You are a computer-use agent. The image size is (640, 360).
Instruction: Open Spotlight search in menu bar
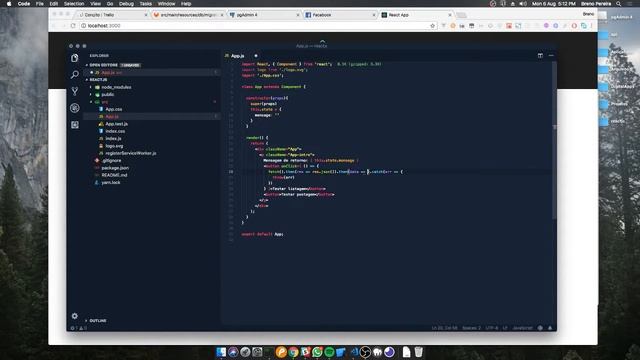619,4
